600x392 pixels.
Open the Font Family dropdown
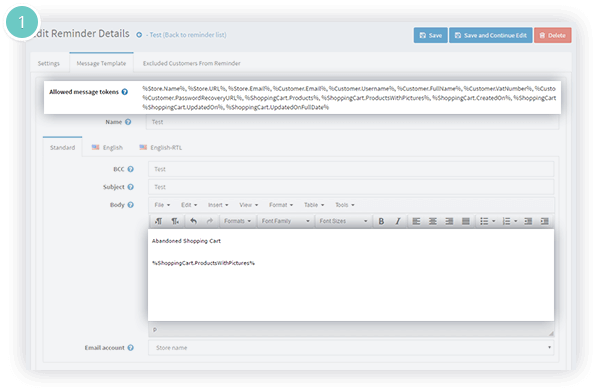pyautogui.click(x=285, y=221)
